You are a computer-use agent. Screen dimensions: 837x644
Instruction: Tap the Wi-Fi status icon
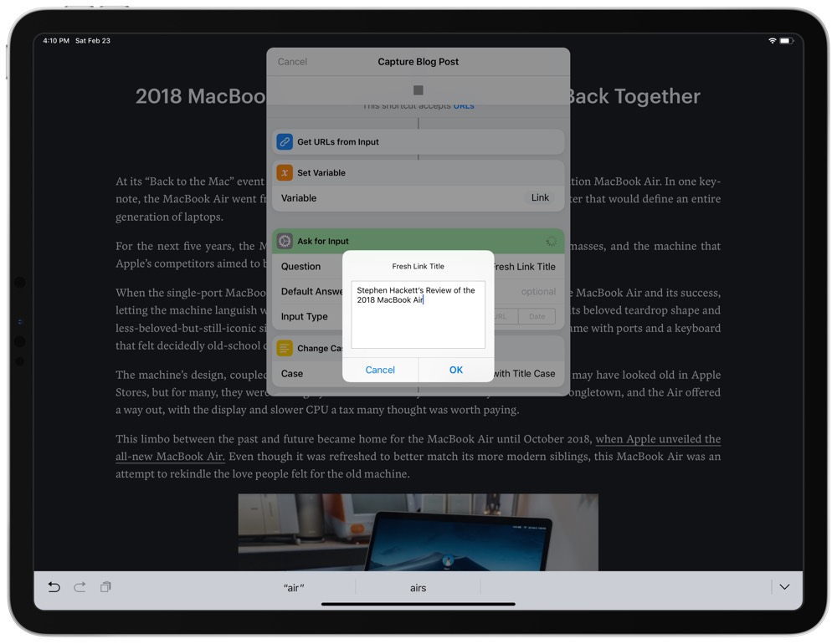pos(772,40)
